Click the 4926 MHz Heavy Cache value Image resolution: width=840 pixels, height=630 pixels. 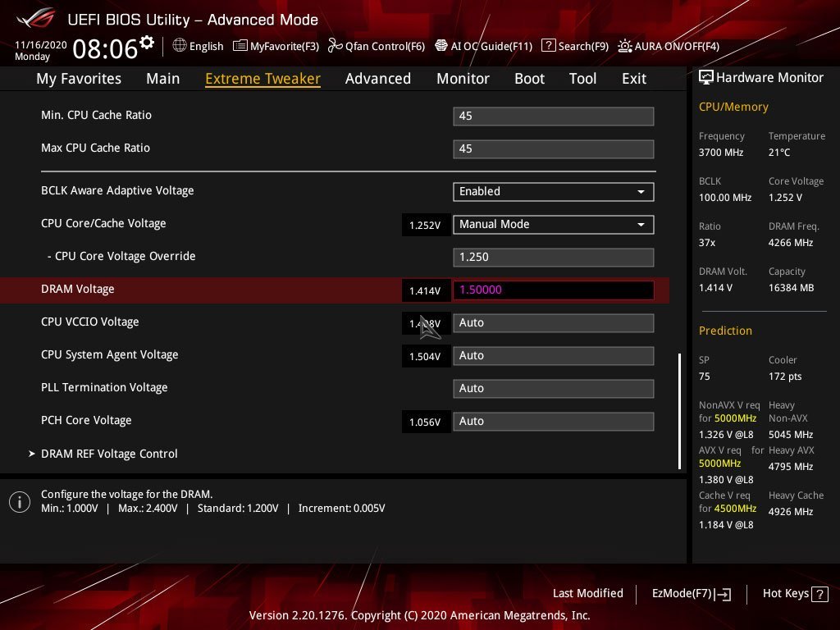[791, 512]
